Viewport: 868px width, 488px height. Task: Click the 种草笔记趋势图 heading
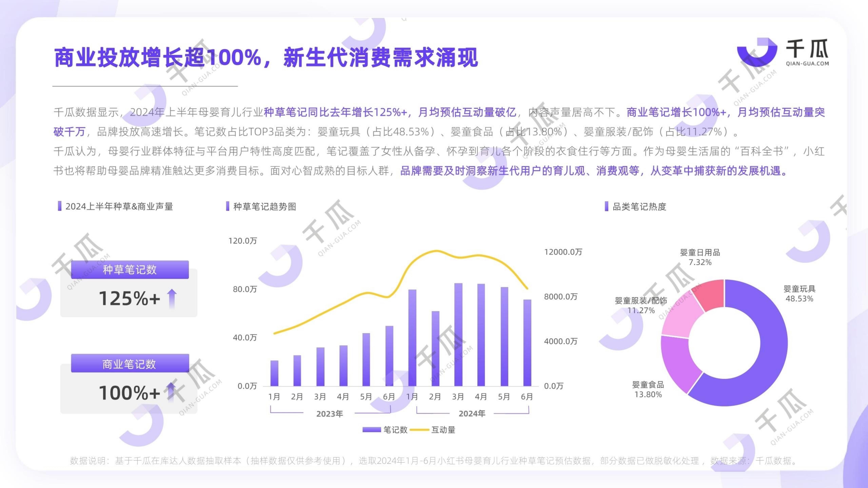(265, 206)
